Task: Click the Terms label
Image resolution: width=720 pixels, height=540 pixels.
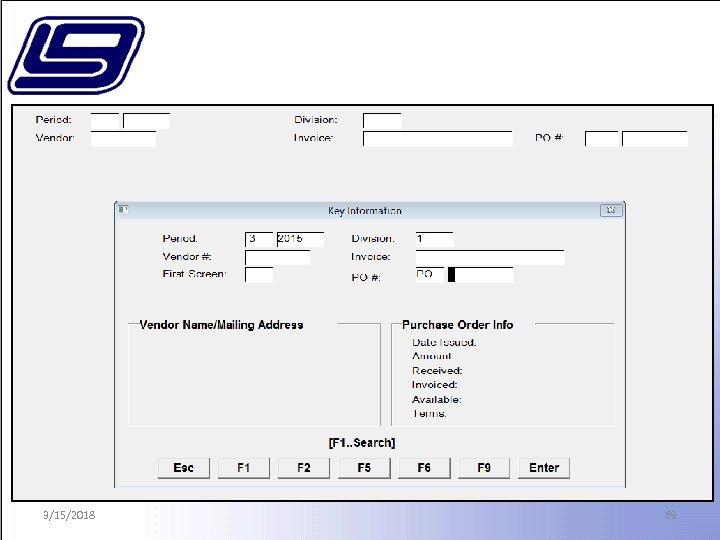Action: (x=429, y=414)
